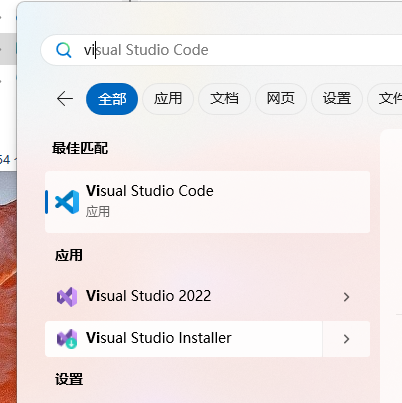Image resolution: width=402 pixels, height=403 pixels.
Task: Click the Visual Studio Installer icon
Action: (x=67, y=339)
